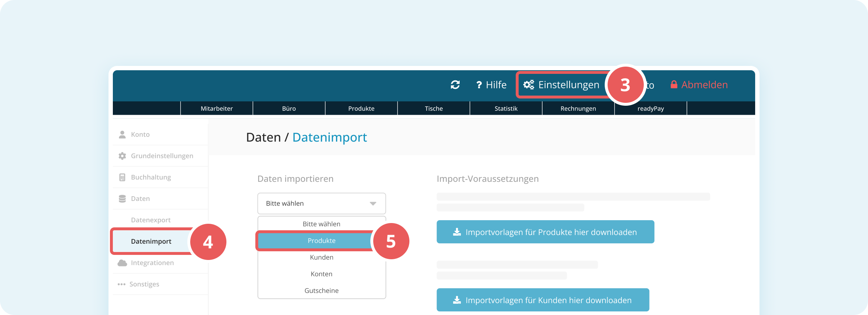Switch to the Büro tab

click(x=289, y=108)
